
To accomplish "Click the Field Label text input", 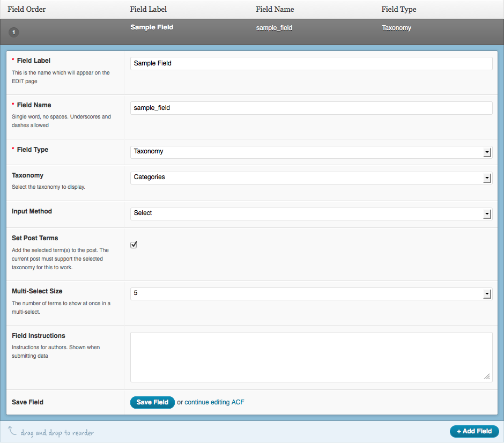I will point(311,63).
